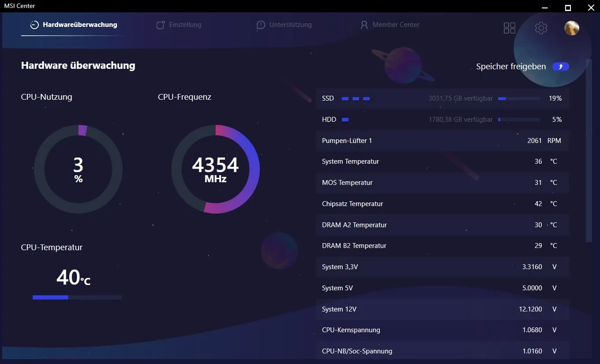Click the '3031,75 GB verfügbar' SSD text
600x364 pixels.
tap(461, 98)
